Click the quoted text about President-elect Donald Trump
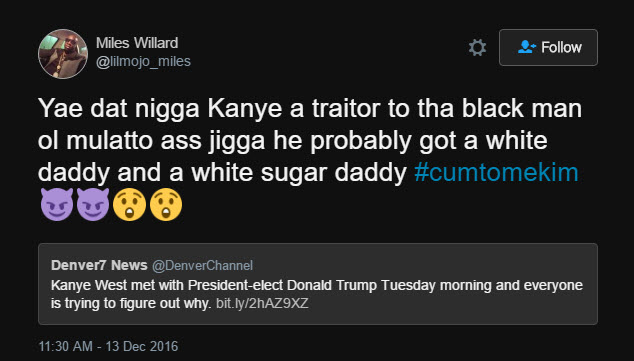The width and height of the screenshot is (634, 361). [x=317, y=294]
